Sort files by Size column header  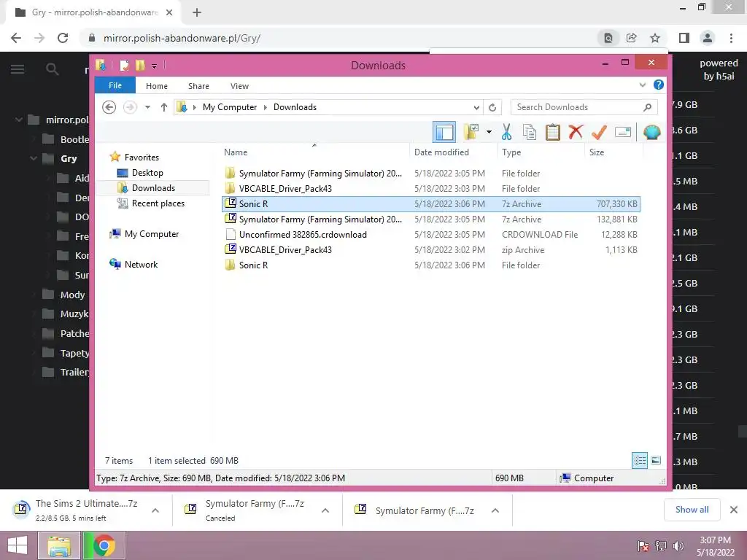[x=614, y=152]
